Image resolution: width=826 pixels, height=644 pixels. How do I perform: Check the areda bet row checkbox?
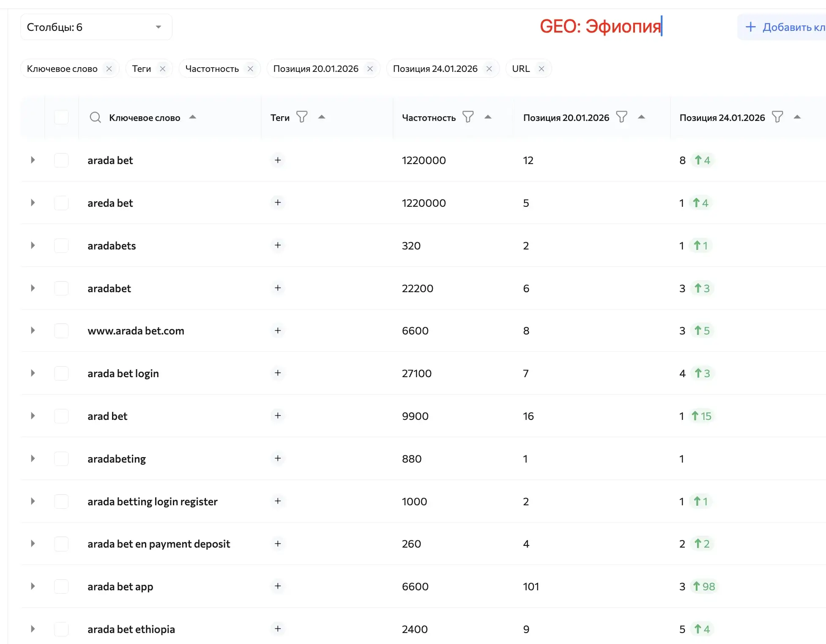tap(61, 203)
